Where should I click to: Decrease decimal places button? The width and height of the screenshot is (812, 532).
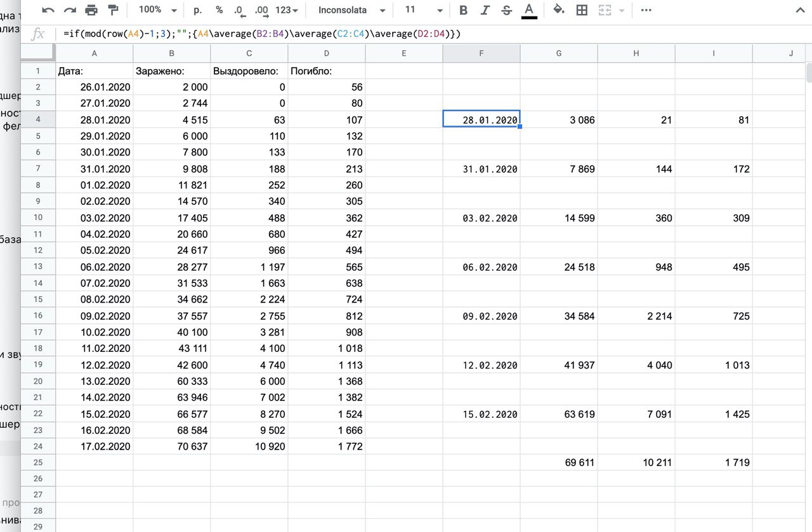click(239, 10)
